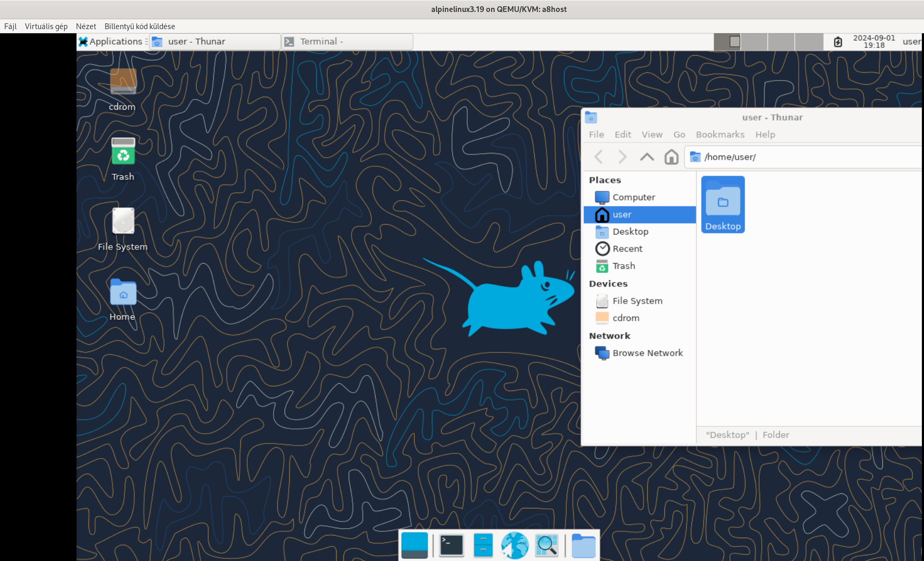Open Billentyű kód küldése menu
This screenshot has height=561, width=924.
pos(139,26)
